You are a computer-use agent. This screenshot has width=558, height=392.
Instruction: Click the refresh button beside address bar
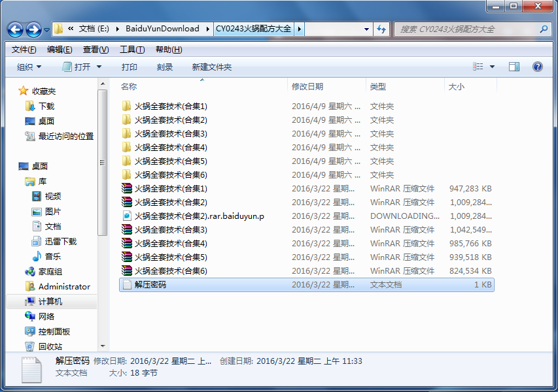pyautogui.click(x=382, y=29)
